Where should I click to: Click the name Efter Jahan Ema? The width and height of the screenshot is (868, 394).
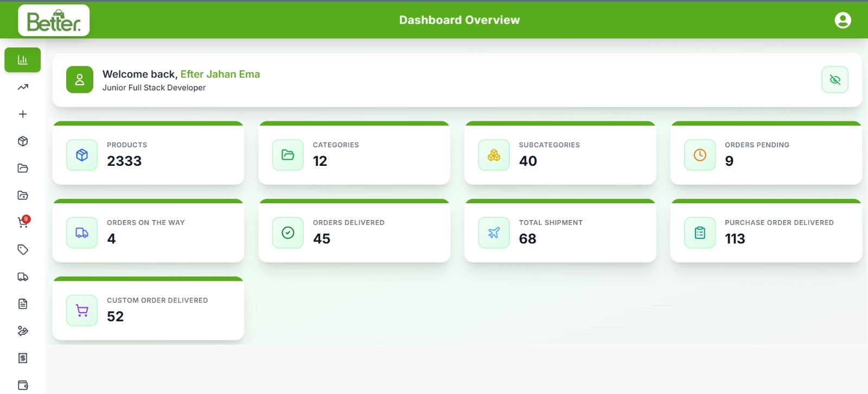(220, 74)
